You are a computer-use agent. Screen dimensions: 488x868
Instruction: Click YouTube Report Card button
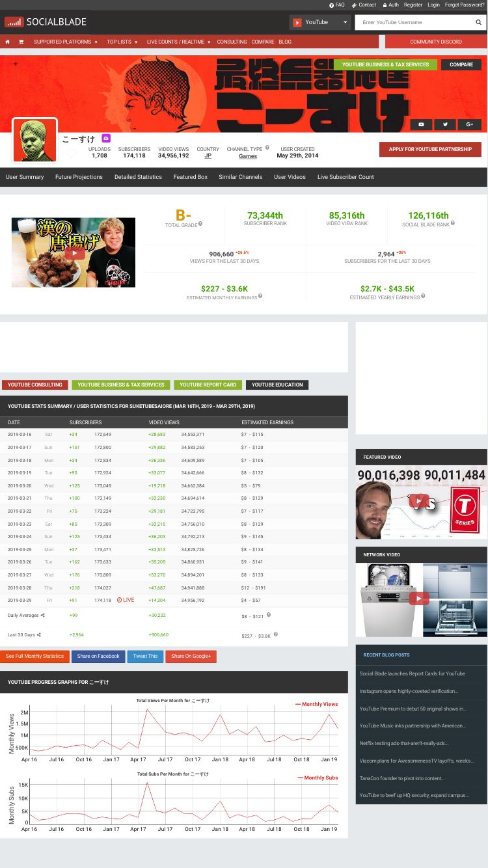[208, 385]
